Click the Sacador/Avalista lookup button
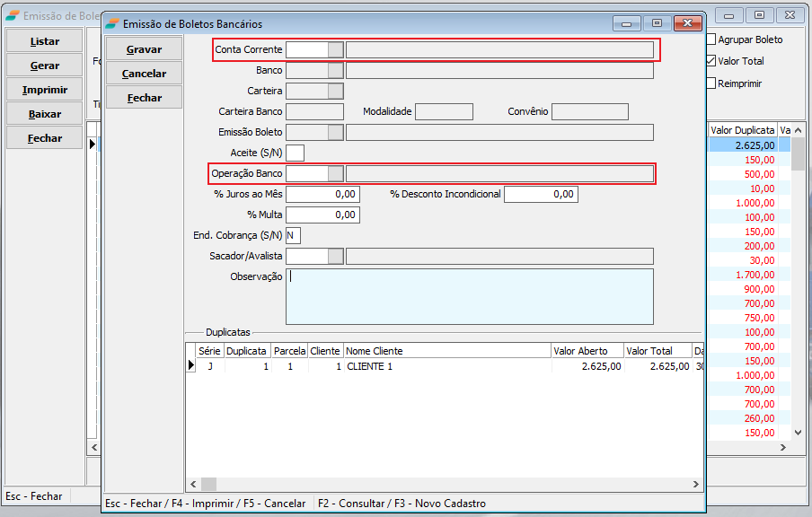Screen dimensions: 812x517 336,256
